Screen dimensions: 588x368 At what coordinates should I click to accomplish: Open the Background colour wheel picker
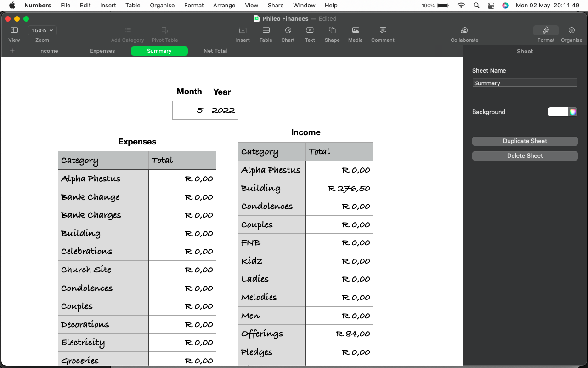[x=572, y=112]
